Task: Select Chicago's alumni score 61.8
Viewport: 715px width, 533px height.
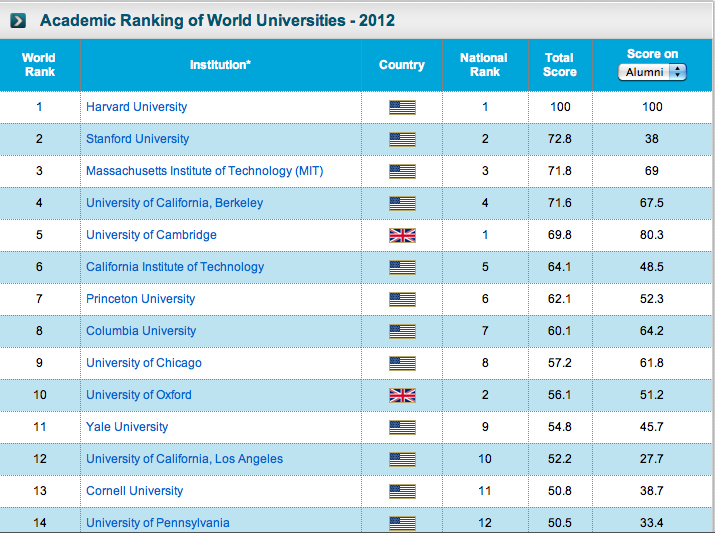Action: point(652,363)
